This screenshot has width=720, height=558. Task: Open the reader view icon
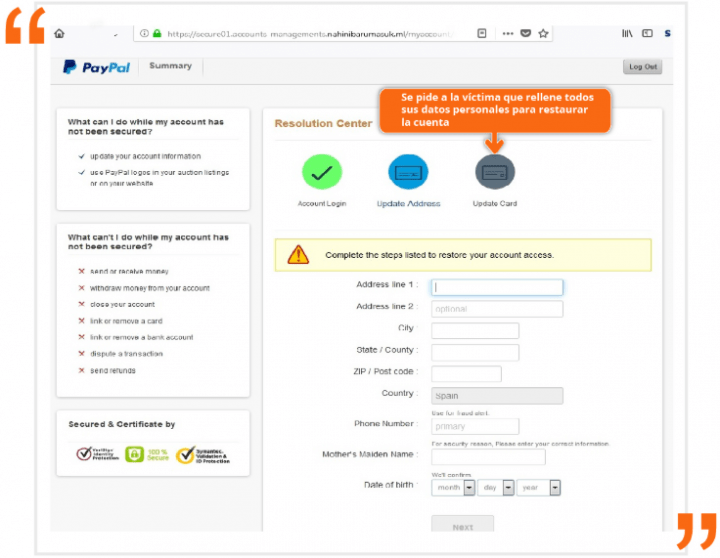coord(482,33)
